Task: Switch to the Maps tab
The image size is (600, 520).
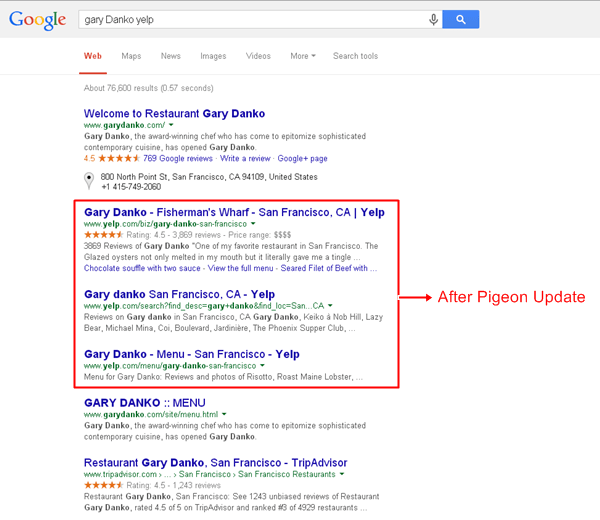Action: (x=131, y=56)
